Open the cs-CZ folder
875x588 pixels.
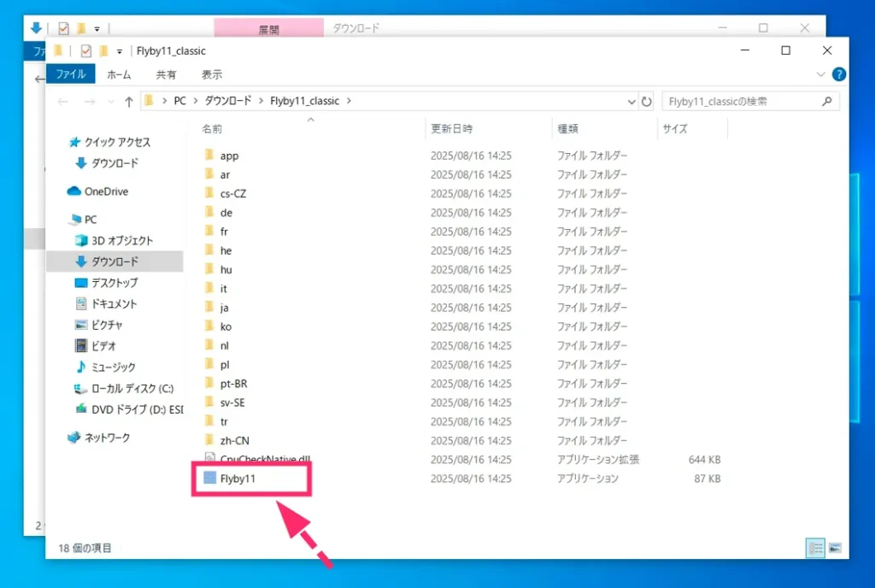[x=232, y=194]
